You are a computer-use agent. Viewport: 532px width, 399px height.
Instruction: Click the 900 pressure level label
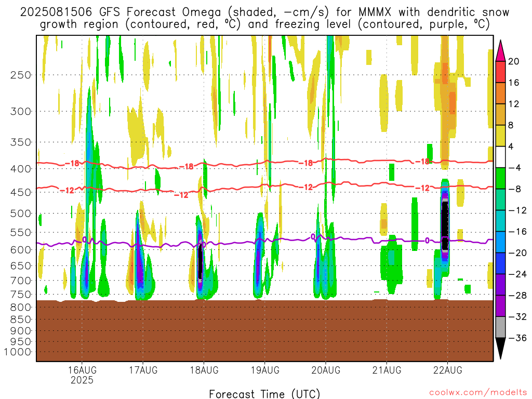[21, 331]
